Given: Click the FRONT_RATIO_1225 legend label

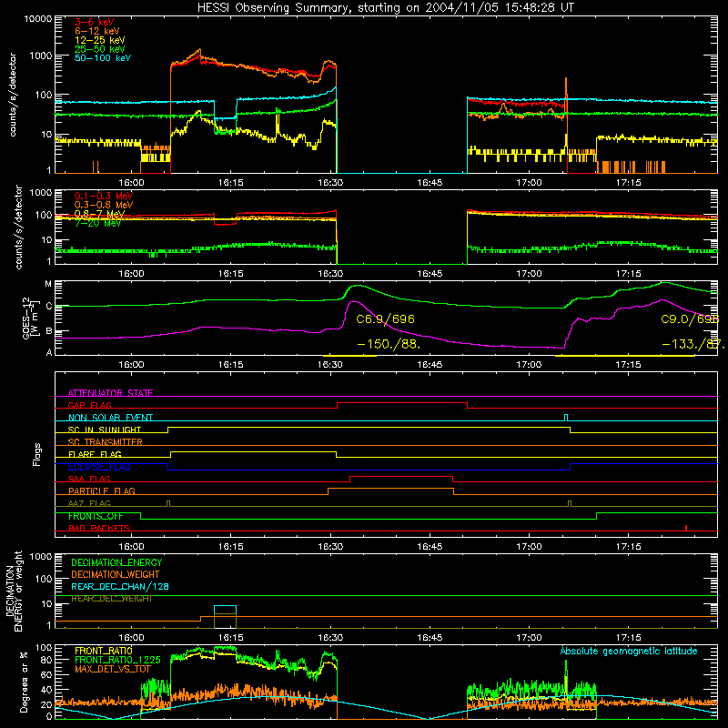Looking at the screenshot, I should click(x=117, y=660).
